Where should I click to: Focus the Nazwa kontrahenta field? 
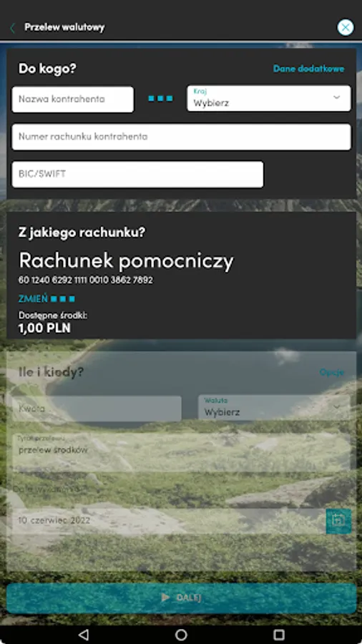(x=73, y=99)
